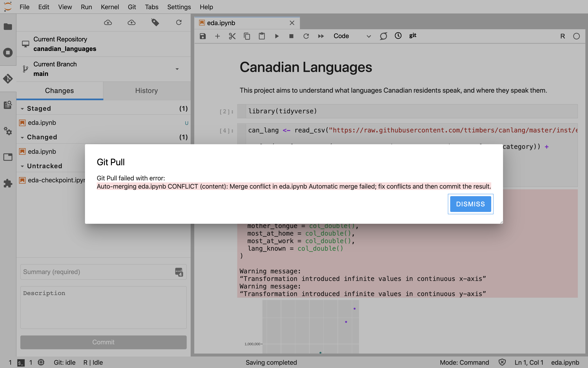Open the Running Terminals and Kernels sidebar icon

point(8,53)
